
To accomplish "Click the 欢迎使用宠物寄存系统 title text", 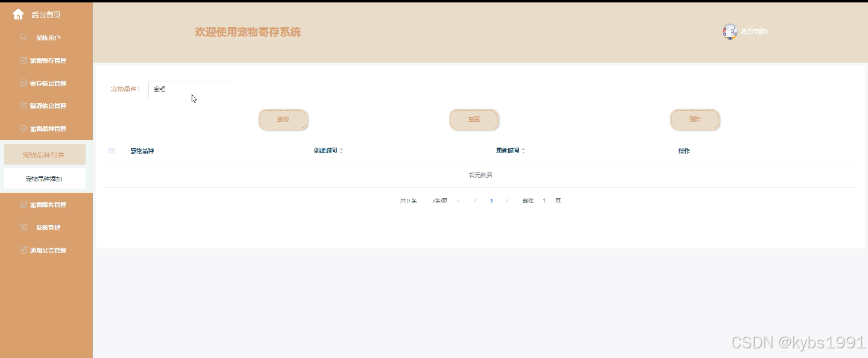I will (248, 32).
